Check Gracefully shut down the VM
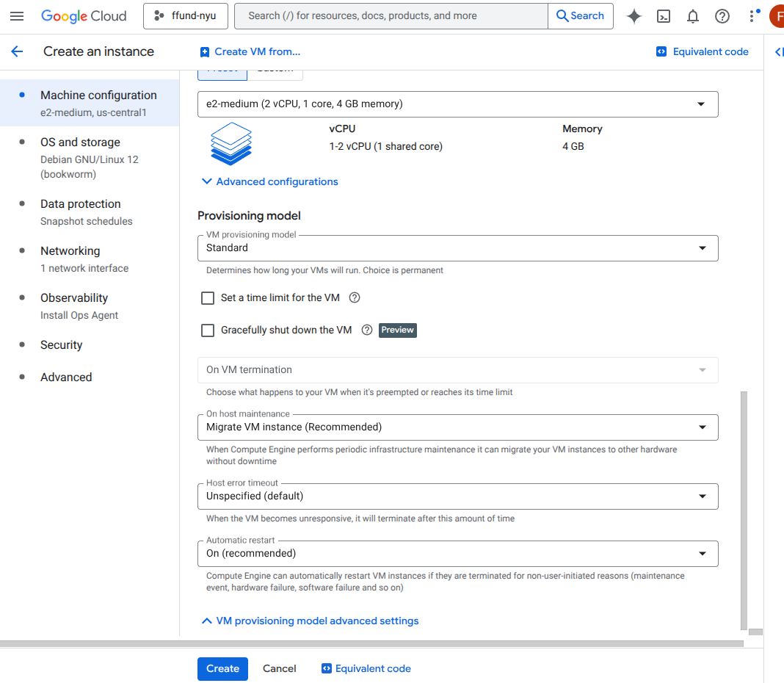Image resolution: width=784 pixels, height=683 pixels. click(208, 330)
